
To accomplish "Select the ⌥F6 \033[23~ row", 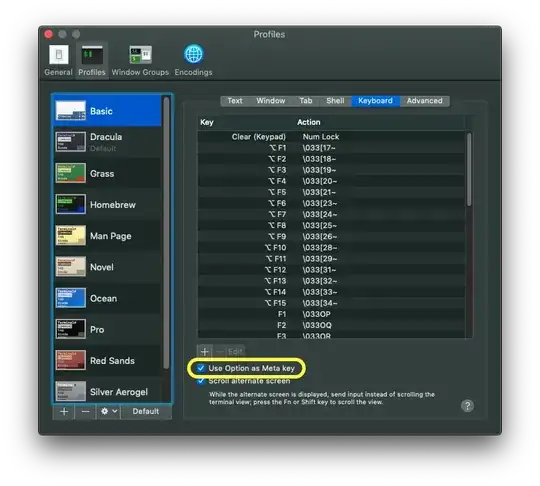I will tap(331, 203).
